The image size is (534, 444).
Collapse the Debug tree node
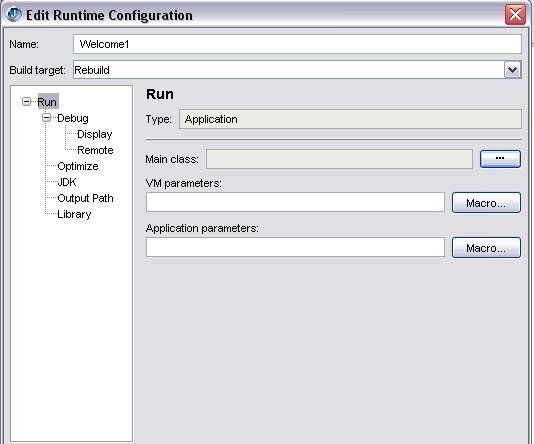[x=47, y=117]
